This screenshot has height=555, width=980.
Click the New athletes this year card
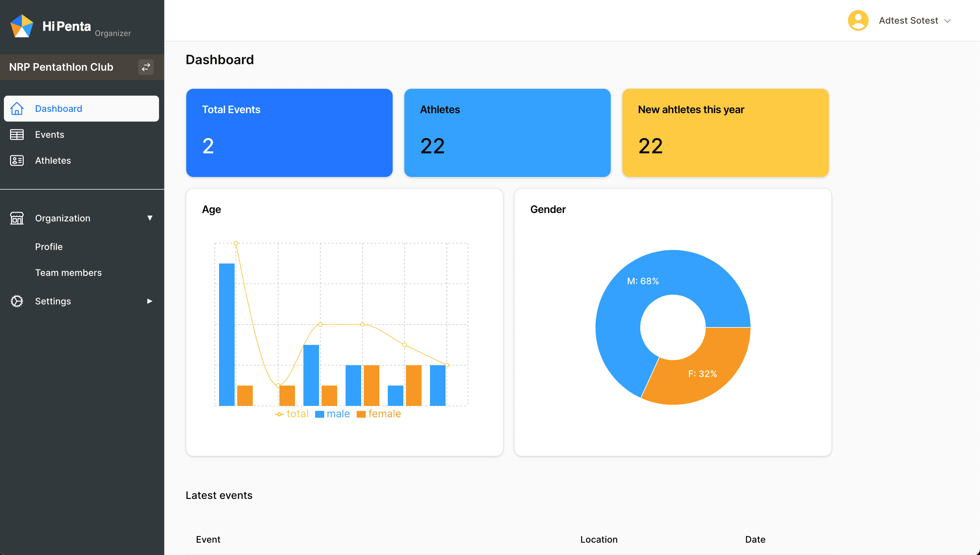click(x=725, y=133)
